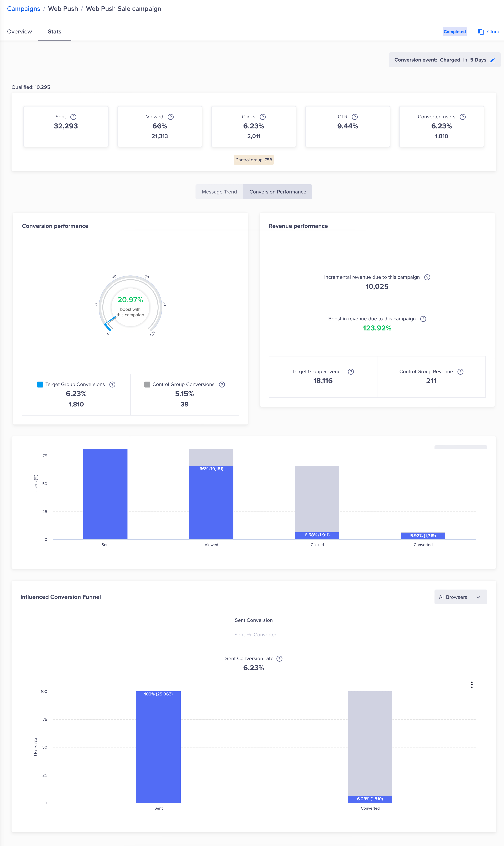Click the Sent → Converted funnel path text
Image resolution: width=504 pixels, height=846 pixels.
[x=256, y=635]
